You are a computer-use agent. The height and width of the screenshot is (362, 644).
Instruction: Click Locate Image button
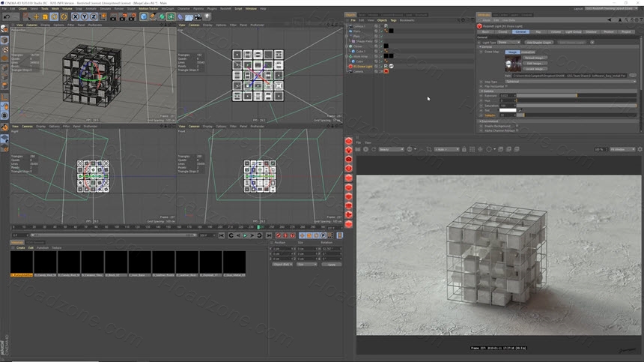[x=535, y=69]
